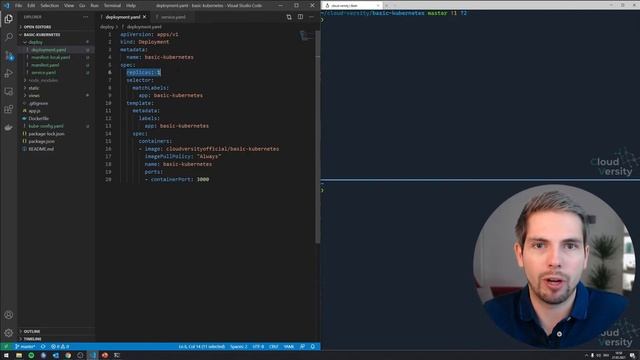Switch to the service.yaml editor tab
Screen dimensions: 640x360
(x=173, y=17)
